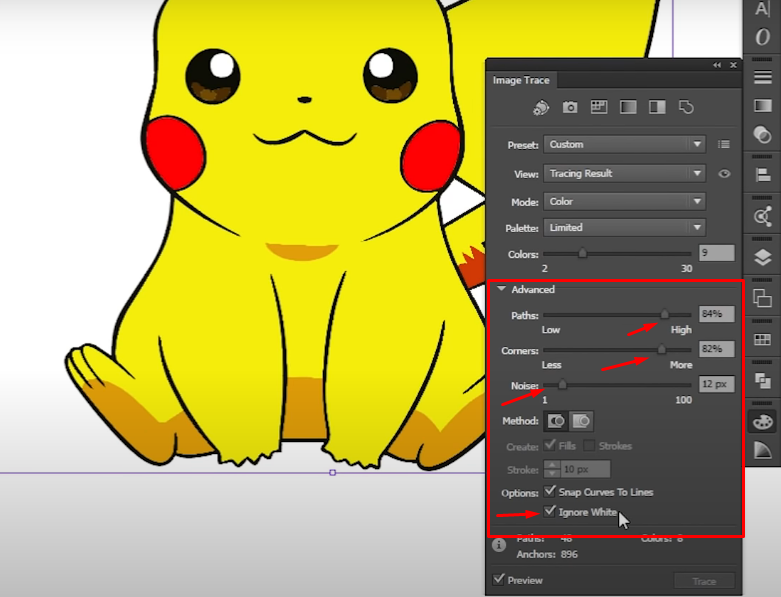Click the "Anchors: 896" info text
This screenshot has width=781, height=597.
[547, 554]
